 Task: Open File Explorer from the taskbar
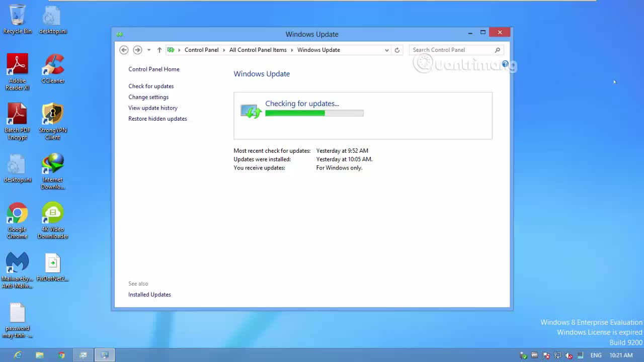(x=39, y=355)
